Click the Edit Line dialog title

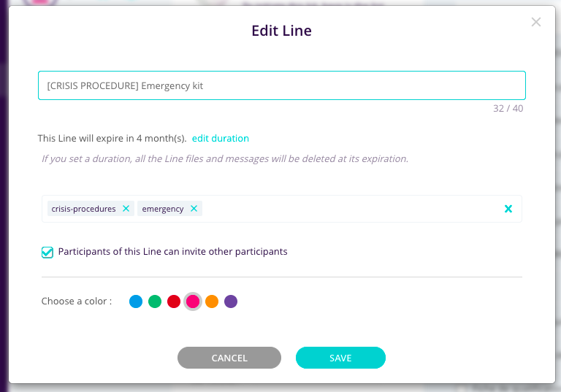pyautogui.click(x=281, y=31)
